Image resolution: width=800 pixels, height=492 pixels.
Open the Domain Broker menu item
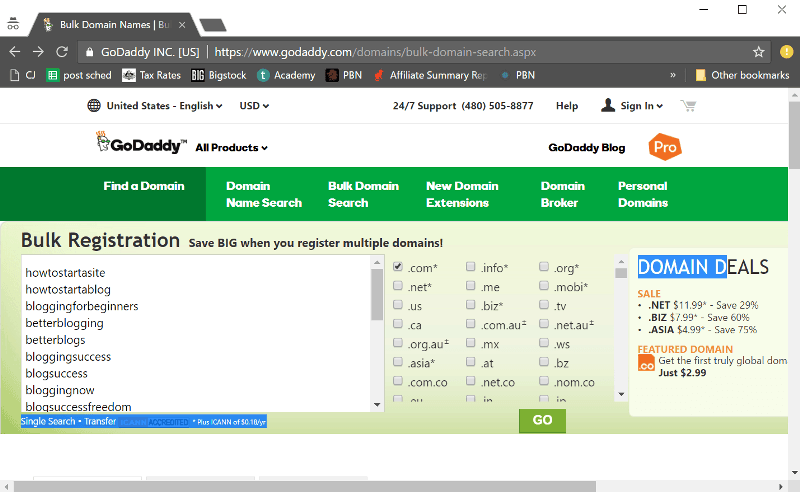563,194
